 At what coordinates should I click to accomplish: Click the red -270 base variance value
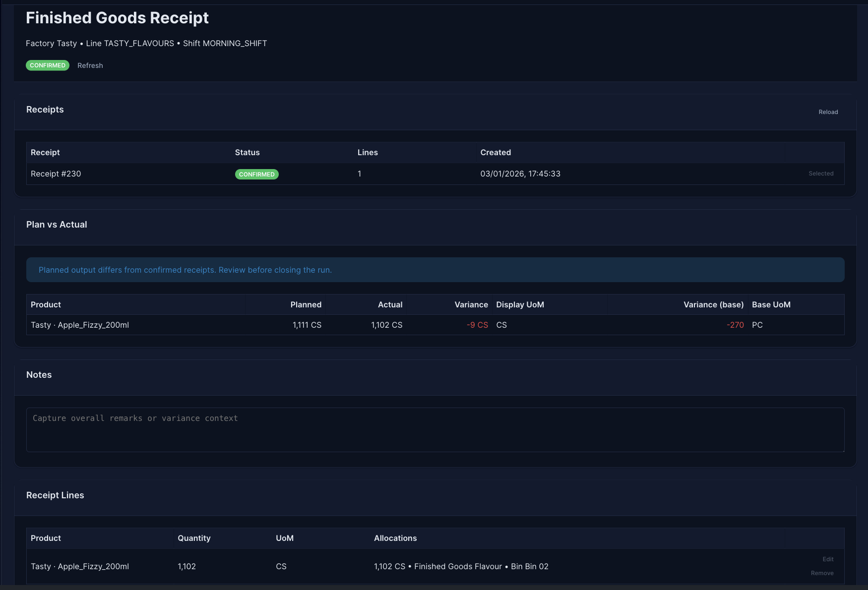pyautogui.click(x=735, y=325)
